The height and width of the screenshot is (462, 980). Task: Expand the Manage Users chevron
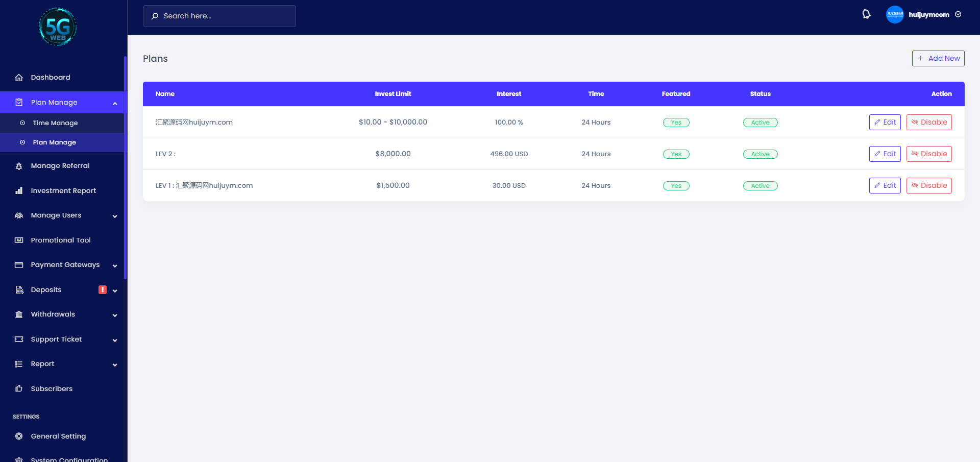115,216
